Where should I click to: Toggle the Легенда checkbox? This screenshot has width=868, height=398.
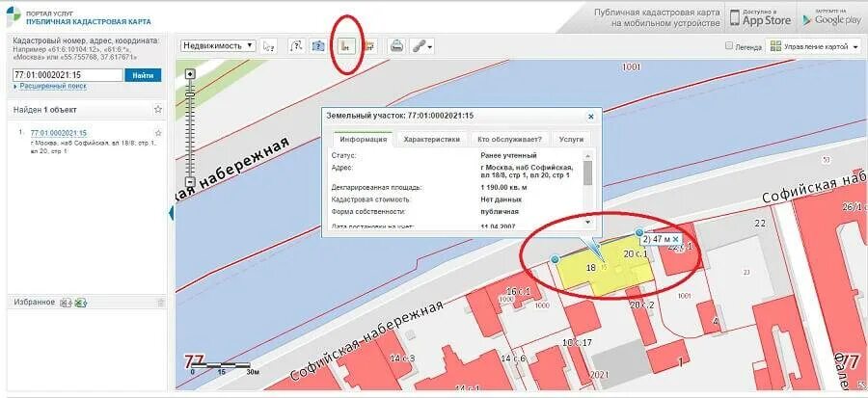pos(730,46)
